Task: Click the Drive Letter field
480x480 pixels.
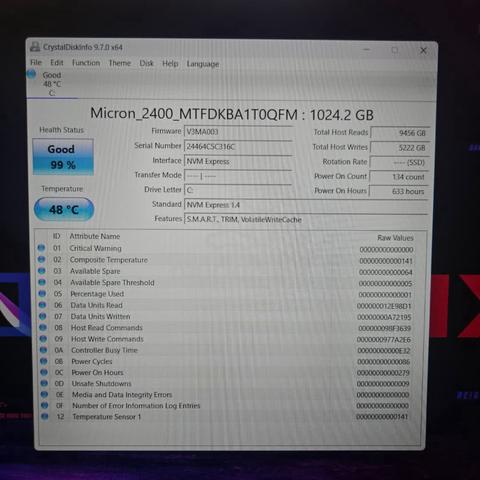Action: 238,190
